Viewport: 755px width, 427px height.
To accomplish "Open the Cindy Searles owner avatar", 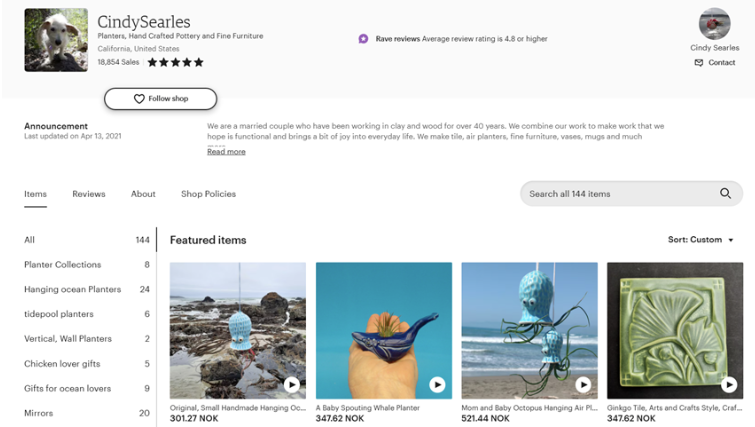I will pos(715,24).
